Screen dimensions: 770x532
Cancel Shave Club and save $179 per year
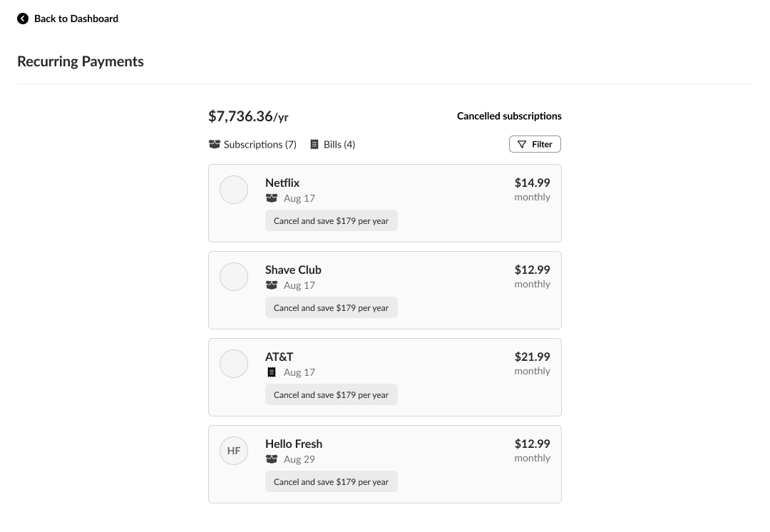(332, 308)
